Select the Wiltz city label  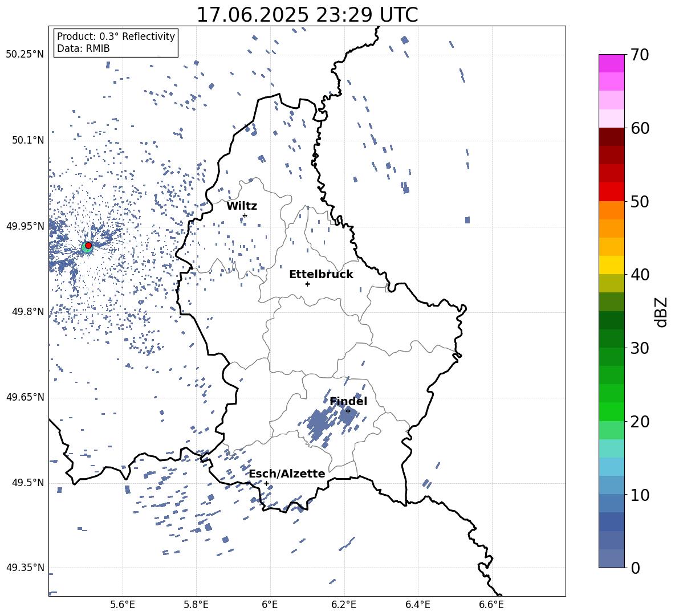click(x=242, y=206)
